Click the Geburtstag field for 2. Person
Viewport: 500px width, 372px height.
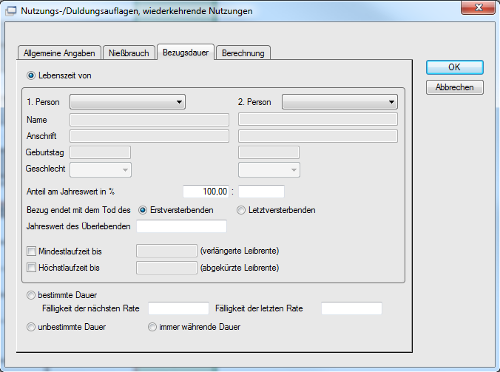269,152
